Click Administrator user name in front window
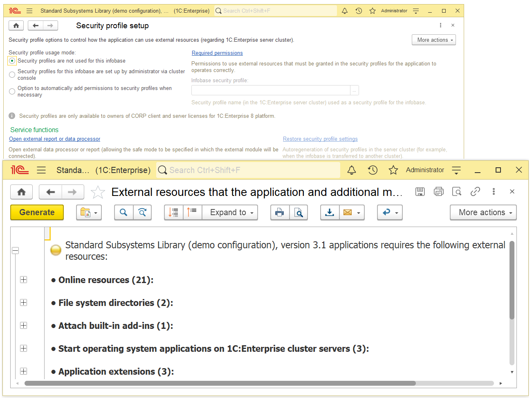 [x=425, y=170]
